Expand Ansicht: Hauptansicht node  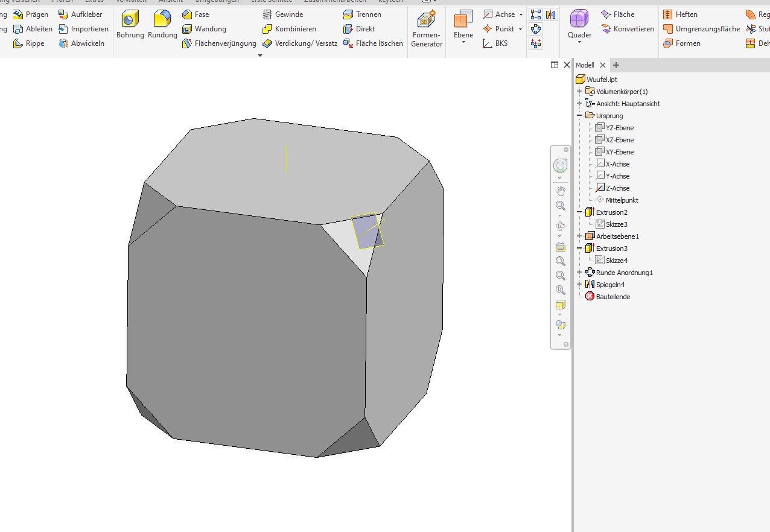tap(579, 104)
